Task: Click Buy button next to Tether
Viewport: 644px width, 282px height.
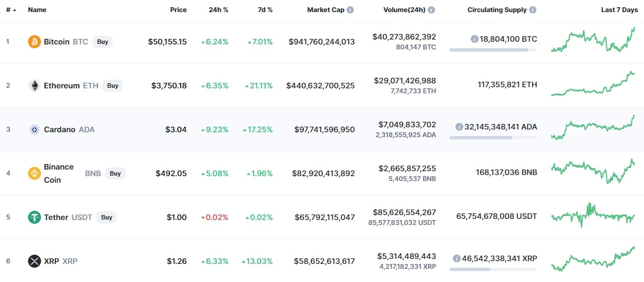Action: [x=107, y=217]
